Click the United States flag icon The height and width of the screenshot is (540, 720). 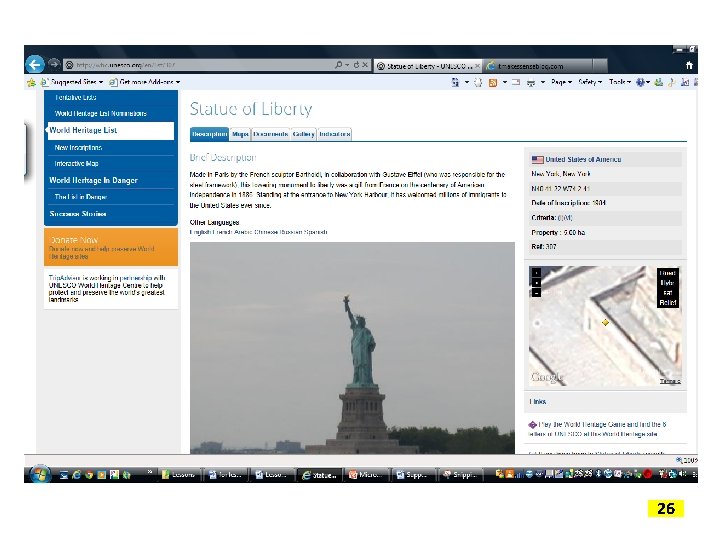[x=537, y=160]
